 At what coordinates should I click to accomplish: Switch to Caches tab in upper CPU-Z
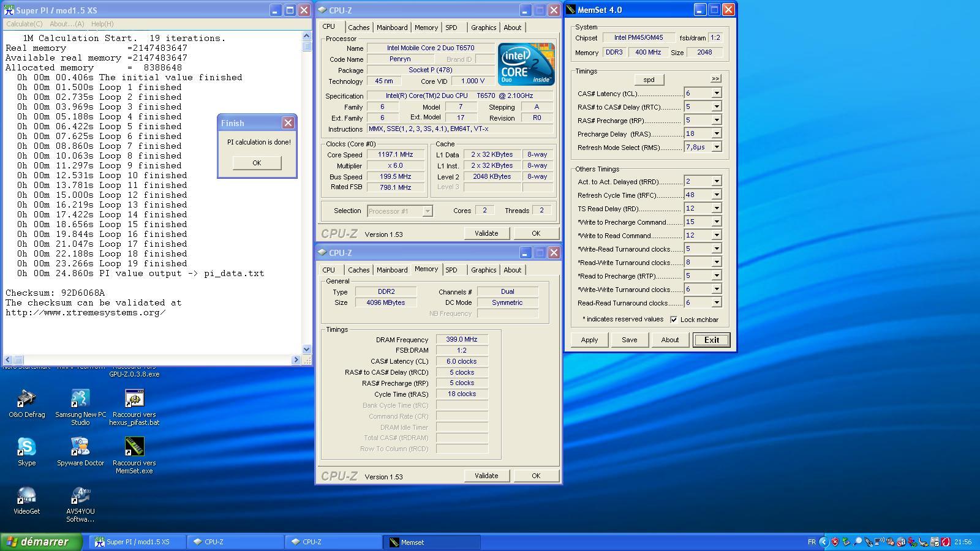(x=358, y=28)
